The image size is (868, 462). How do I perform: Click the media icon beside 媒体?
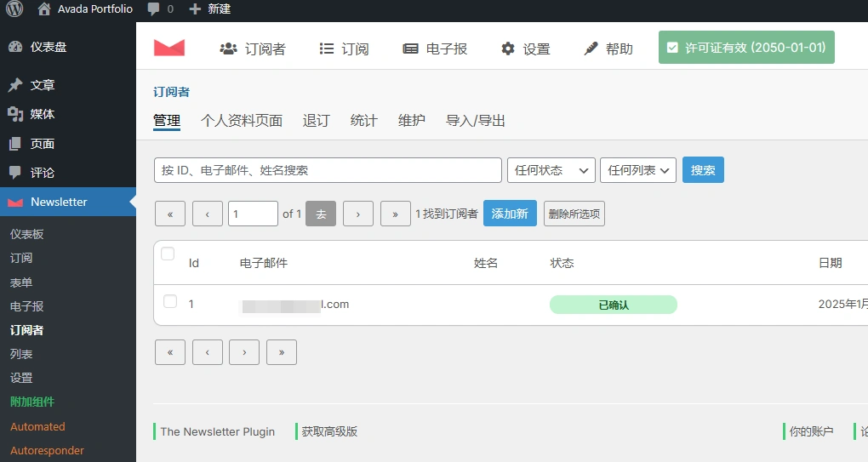pos(15,114)
